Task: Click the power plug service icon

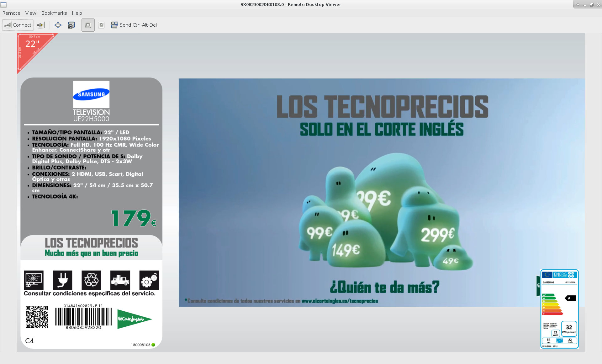Action: [62, 280]
